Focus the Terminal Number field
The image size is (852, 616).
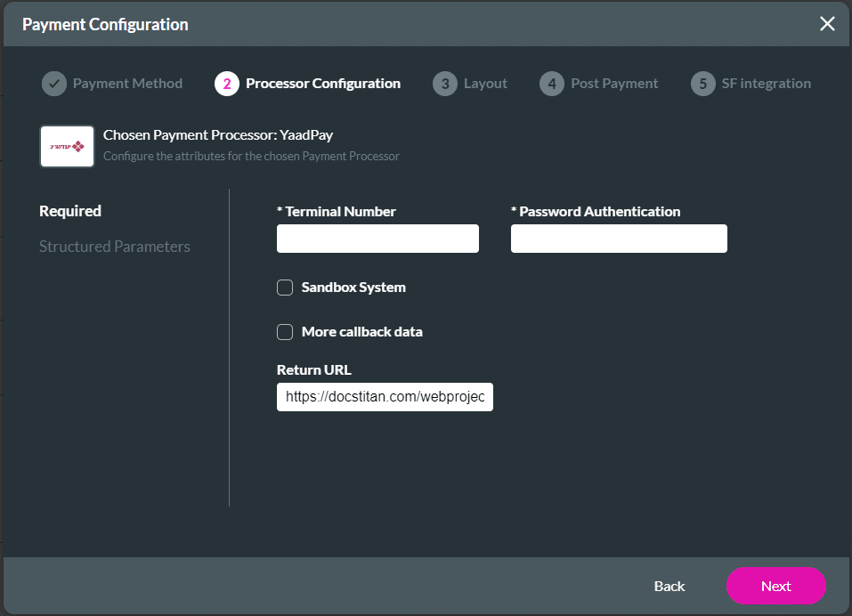point(377,239)
